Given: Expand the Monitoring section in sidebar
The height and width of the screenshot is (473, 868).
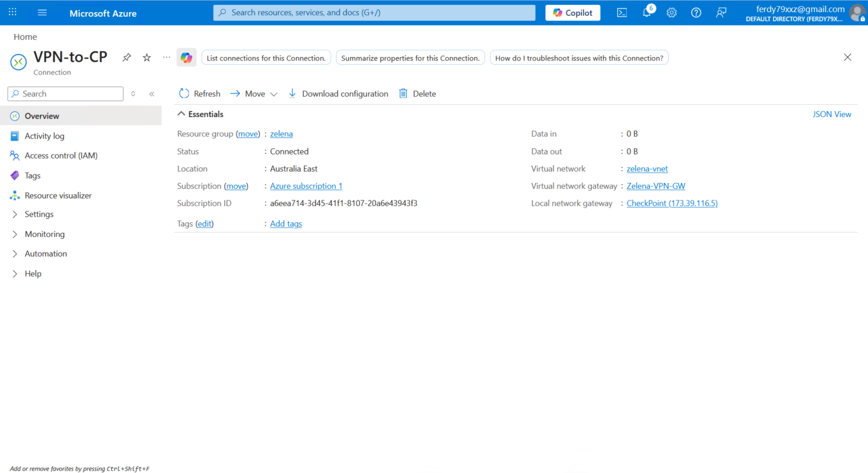Looking at the screenshot, I should (x=44, y=234).
